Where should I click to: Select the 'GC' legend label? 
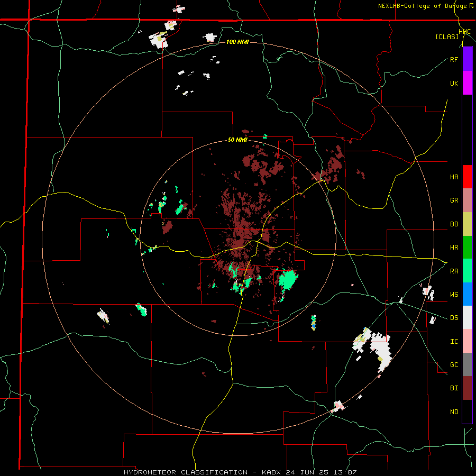[454, 365]
